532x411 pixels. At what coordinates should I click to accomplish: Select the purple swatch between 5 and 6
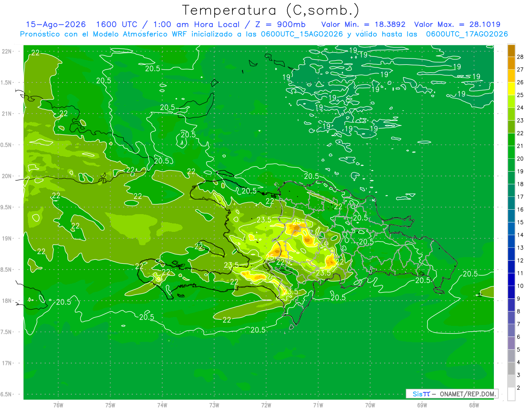[511, 344]
